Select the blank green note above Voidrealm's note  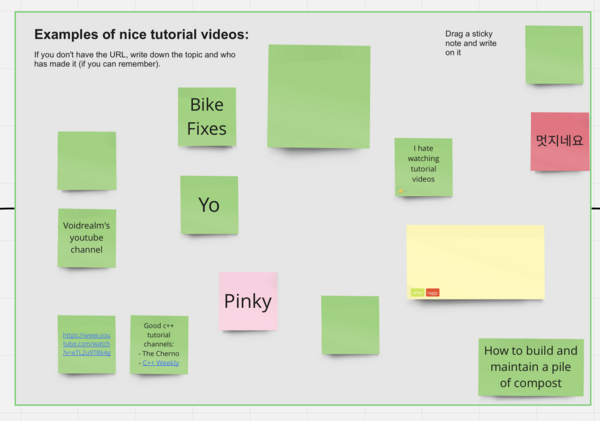(87, 160)
